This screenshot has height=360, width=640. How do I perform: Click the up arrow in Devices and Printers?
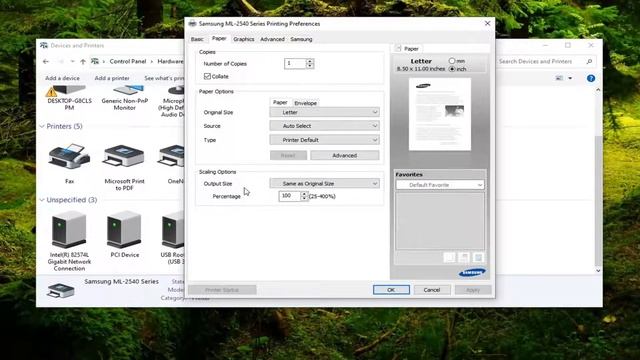tap(83, 62)
